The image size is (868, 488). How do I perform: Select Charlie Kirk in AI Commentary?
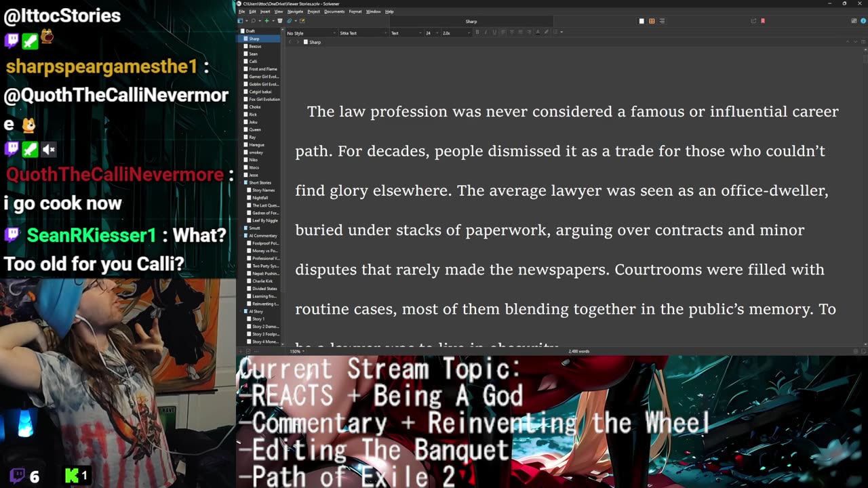264,281
